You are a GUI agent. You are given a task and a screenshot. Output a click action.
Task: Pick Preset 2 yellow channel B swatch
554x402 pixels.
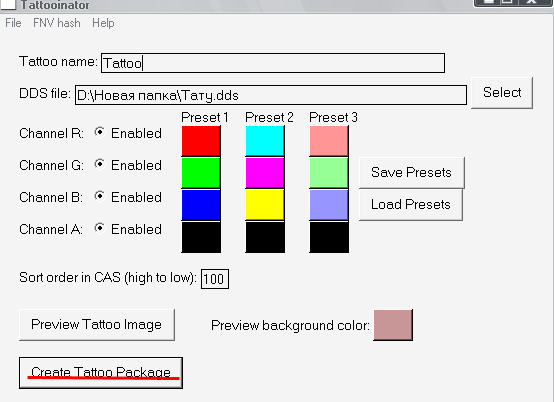click(x=265, y=205)
